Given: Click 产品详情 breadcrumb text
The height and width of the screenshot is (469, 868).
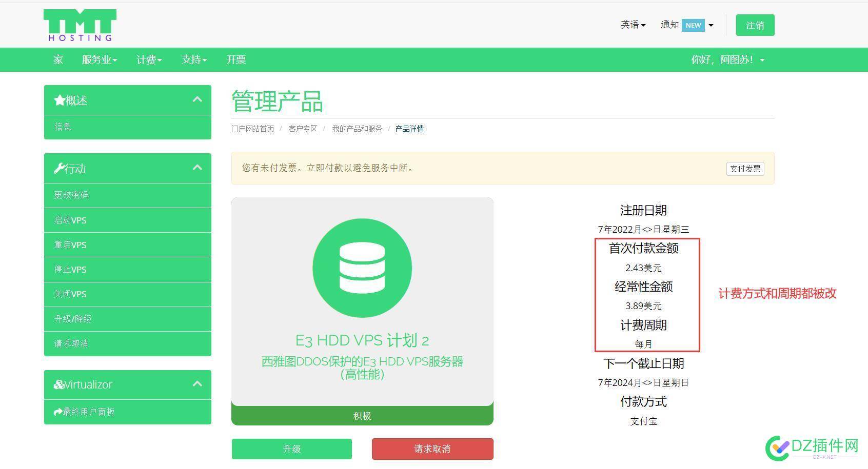Looking at the screenshot, I should 409,129.
